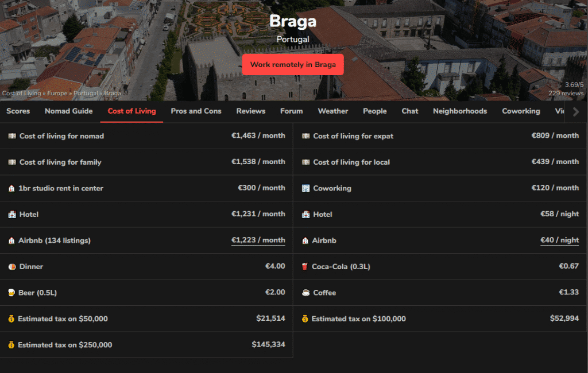Select the Neighborhoods tab

(460, 111)
